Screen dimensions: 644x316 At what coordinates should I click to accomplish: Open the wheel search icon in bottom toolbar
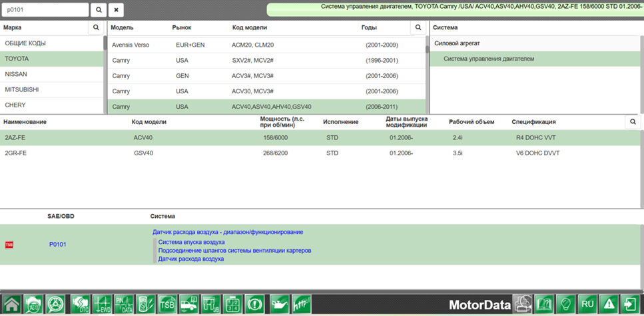coord(55,305)
